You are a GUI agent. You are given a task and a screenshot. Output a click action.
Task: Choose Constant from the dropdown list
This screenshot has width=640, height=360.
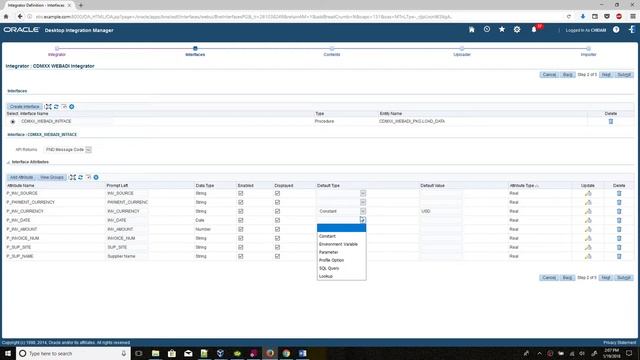pos(341,236)
